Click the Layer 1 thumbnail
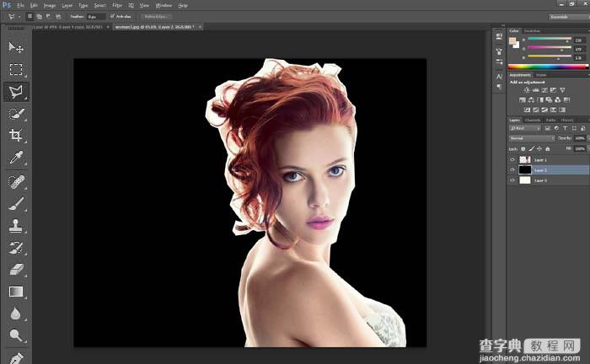590x364 pixels. click(525, 160)
